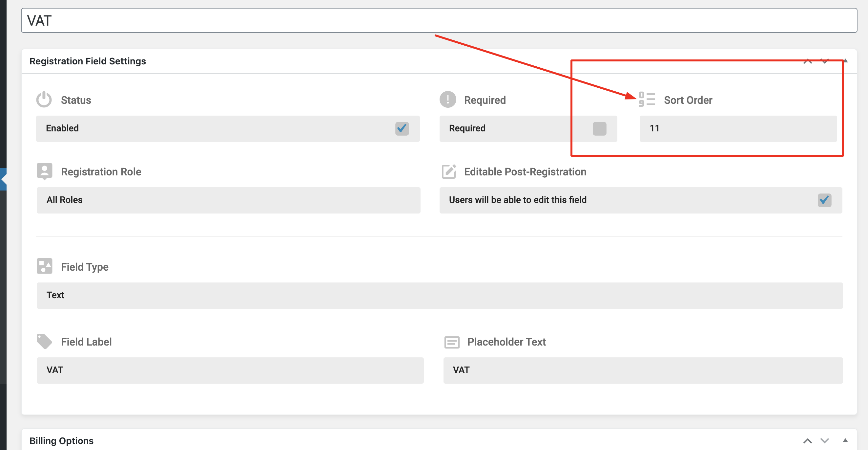This screenshot has width=868, height=450.
Task: Click the Field Label VAT input
Action: coord(230,371)
